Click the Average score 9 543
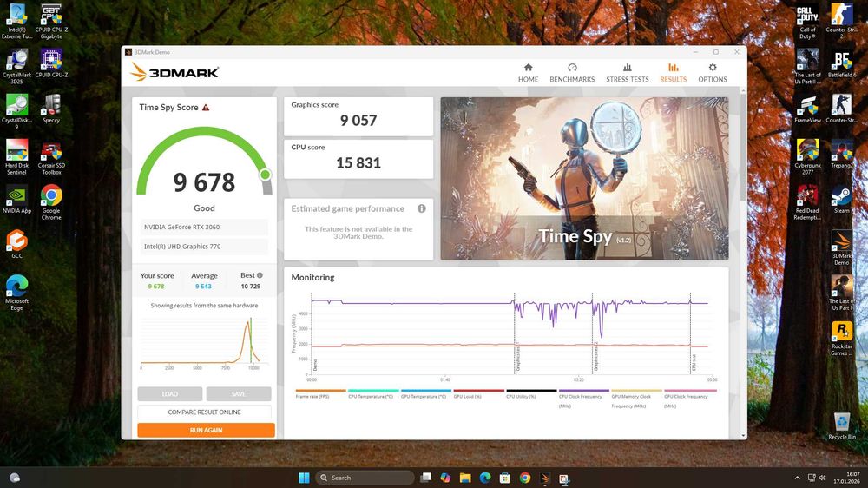This screenshot has width=868, height=488. click(x=203, y=287)
